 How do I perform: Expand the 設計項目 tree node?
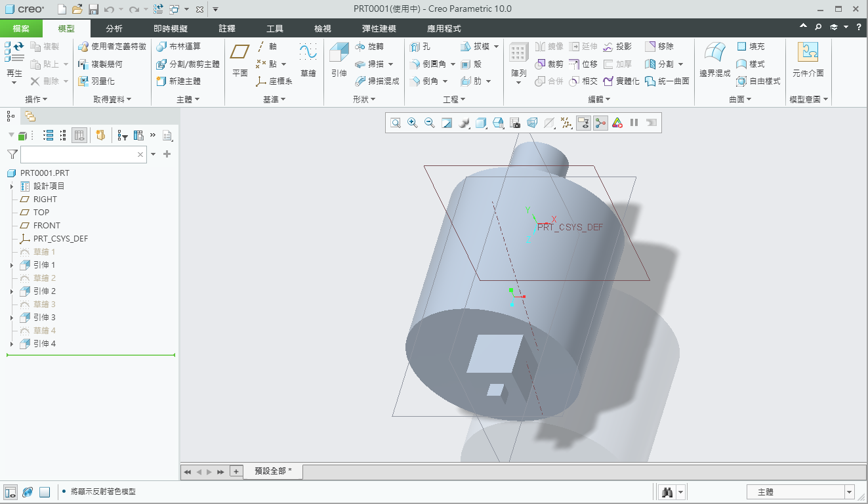pos(12,186)
